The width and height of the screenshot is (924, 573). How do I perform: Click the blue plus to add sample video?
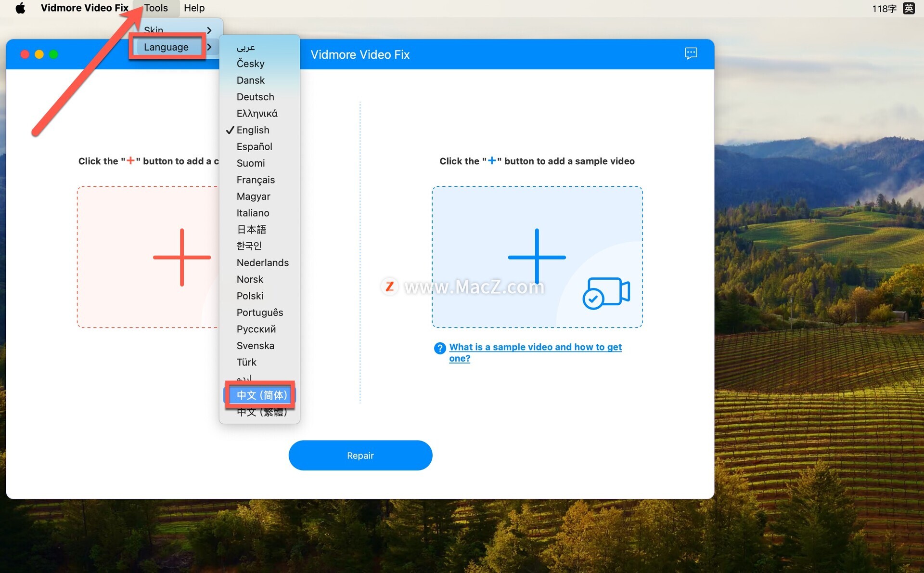(537, 257)
